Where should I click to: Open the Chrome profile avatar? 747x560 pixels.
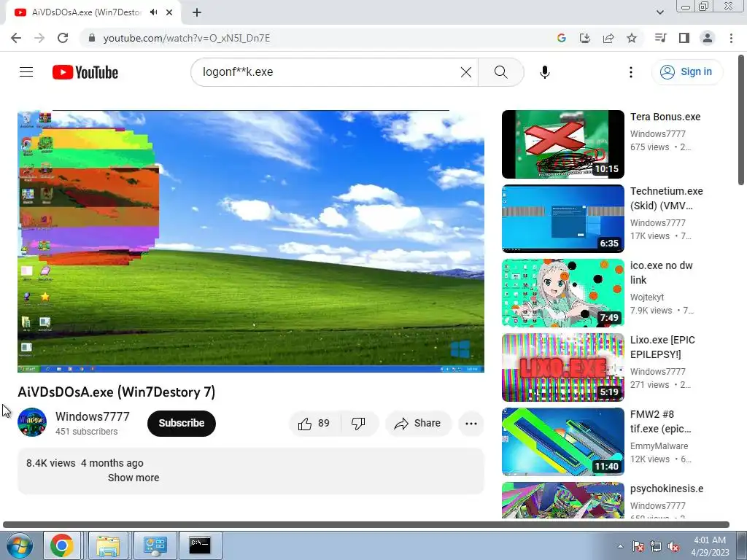point(708,38)
